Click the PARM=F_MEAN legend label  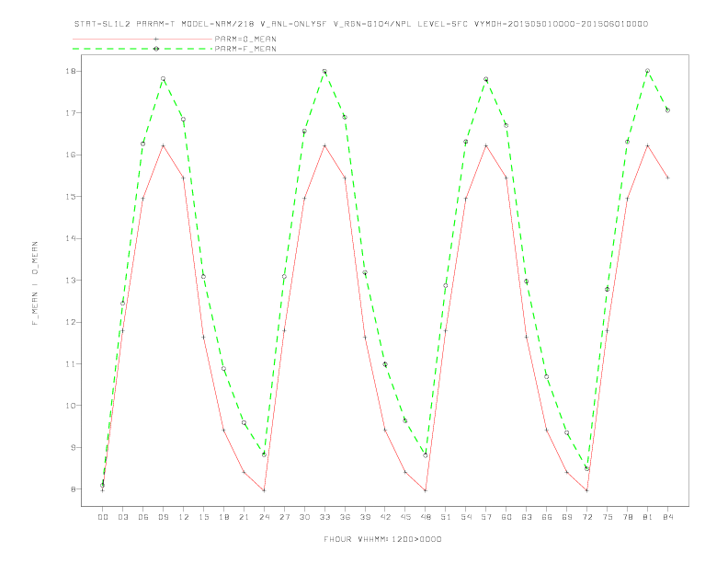[245, 49]
